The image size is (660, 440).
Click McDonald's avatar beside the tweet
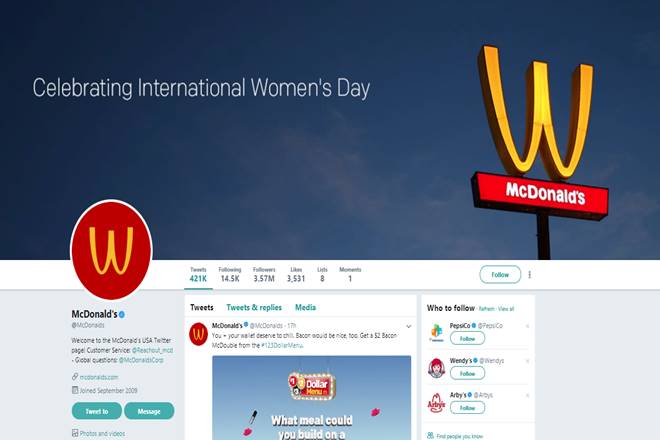198,334
